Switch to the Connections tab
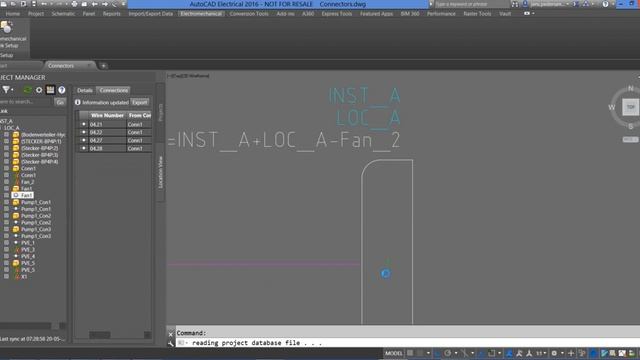The width and height of the screenshot is (640, 360). (114, 90)
